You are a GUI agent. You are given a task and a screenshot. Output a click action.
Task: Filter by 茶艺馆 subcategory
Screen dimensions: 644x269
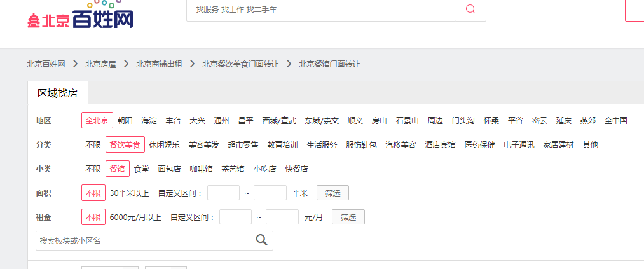coord(233,169)
